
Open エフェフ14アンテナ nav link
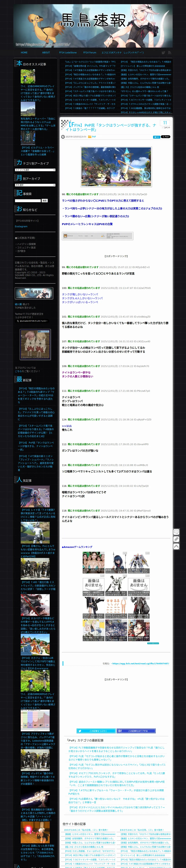[112, 53]
